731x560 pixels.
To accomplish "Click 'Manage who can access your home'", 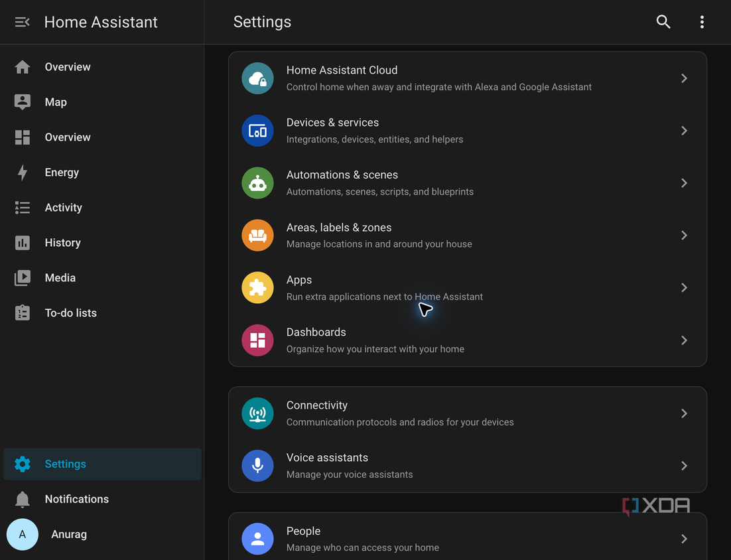I will click(x=362, y=548).
